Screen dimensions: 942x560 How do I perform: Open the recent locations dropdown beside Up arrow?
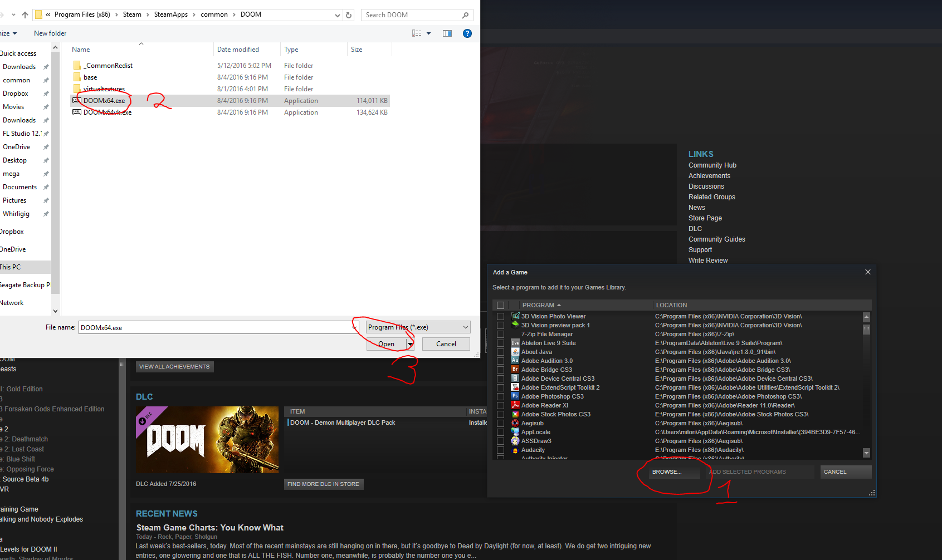tap(13, 15)
